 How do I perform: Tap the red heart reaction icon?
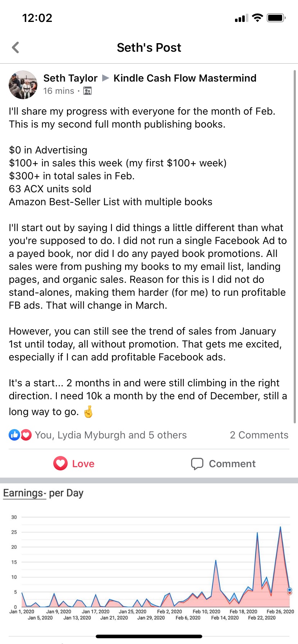tap(26, 435)
